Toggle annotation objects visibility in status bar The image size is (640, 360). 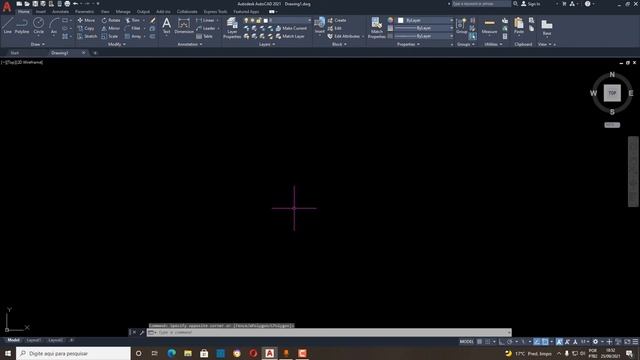point(559,342)
